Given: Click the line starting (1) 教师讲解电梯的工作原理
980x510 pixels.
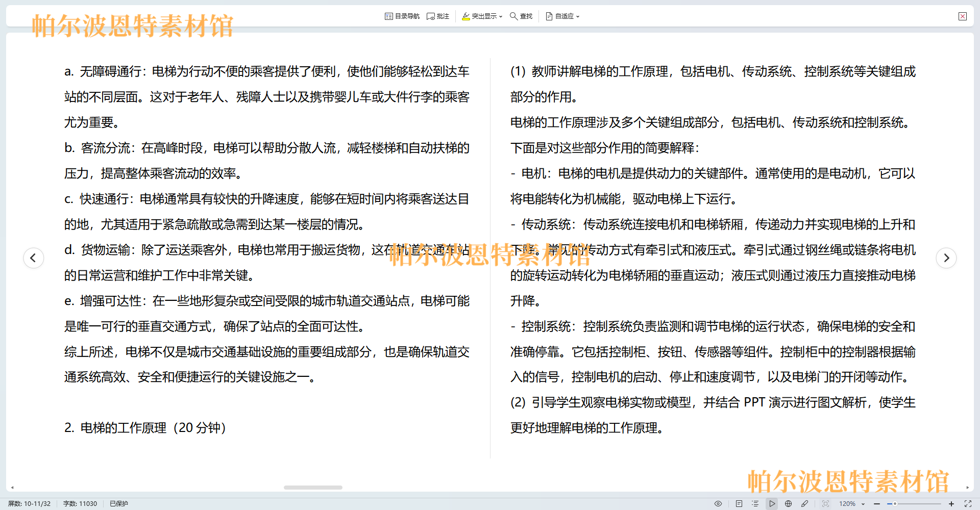Looking at the screenshot, I should 713,71.
